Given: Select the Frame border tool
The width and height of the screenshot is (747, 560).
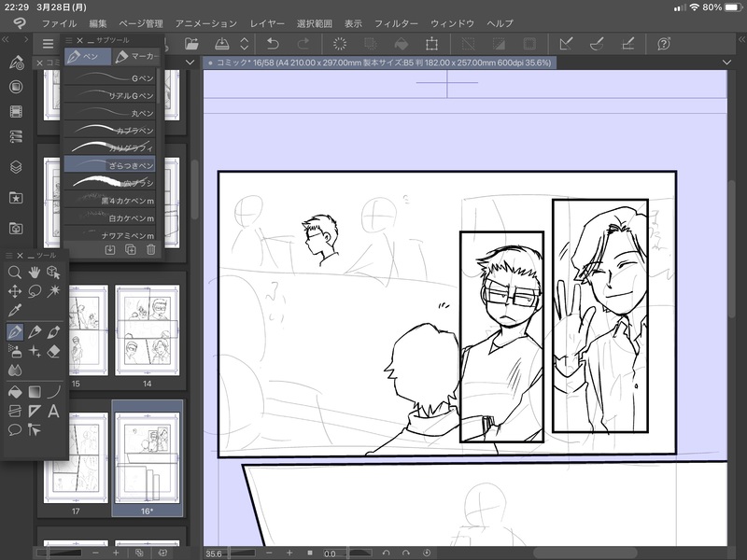Looking at the screenshot, I should [x=15, y=411].
